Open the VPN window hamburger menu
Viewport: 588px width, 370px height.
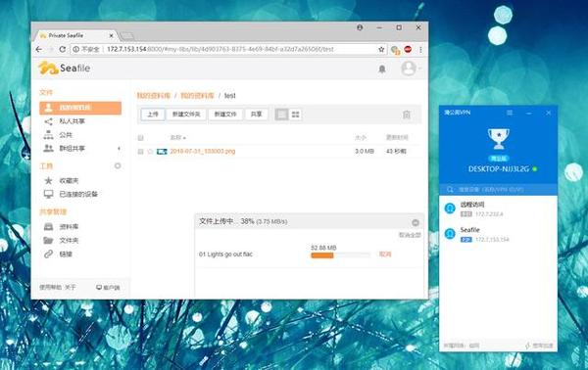pyautogui.click(x=510, y=113)
